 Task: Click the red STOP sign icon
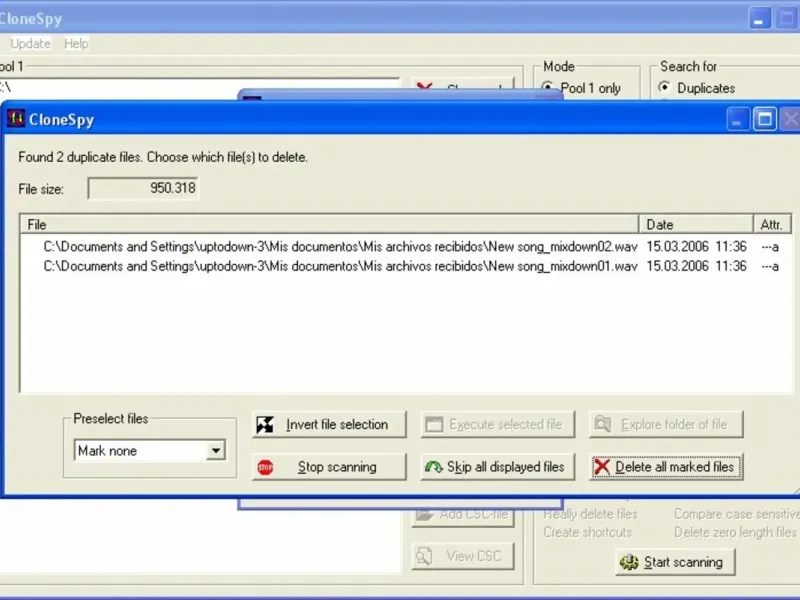[x=265, y=467]
